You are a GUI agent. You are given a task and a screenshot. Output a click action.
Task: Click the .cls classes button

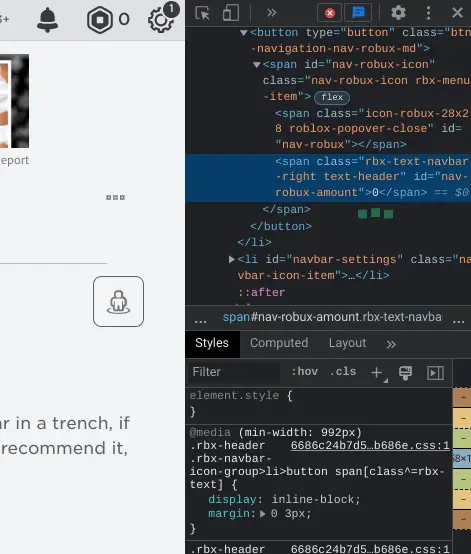click(x=343, y=372)
